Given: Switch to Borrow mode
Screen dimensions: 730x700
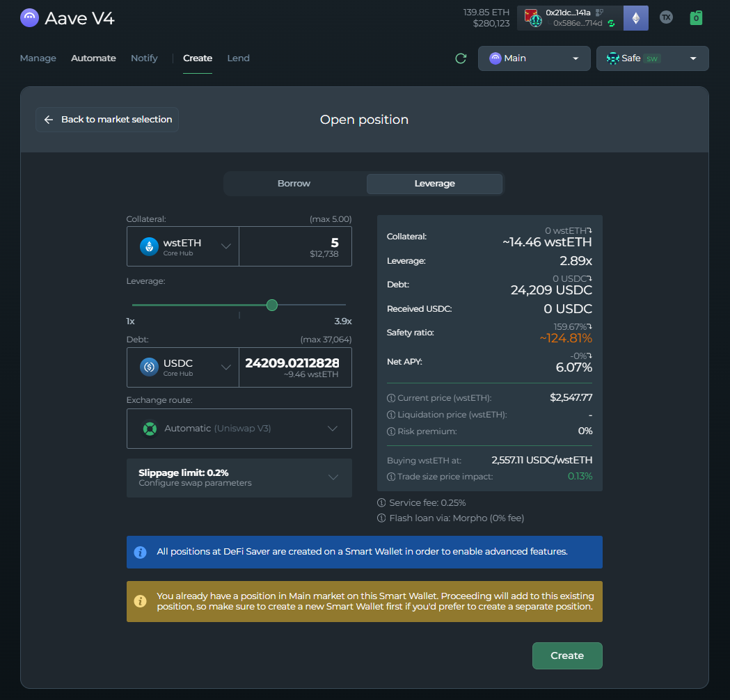Looking at the screenshot, I should click(x=294, y=184).
